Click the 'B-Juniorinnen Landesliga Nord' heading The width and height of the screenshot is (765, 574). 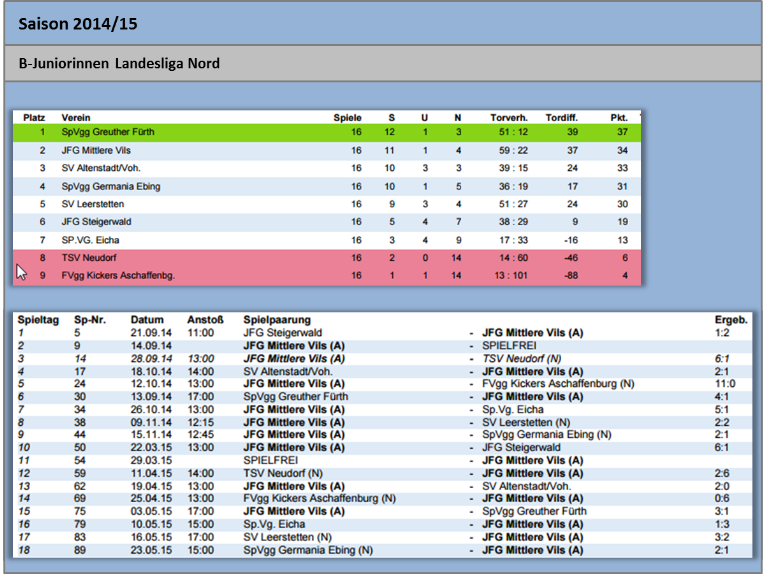click(x=119, y=63)
